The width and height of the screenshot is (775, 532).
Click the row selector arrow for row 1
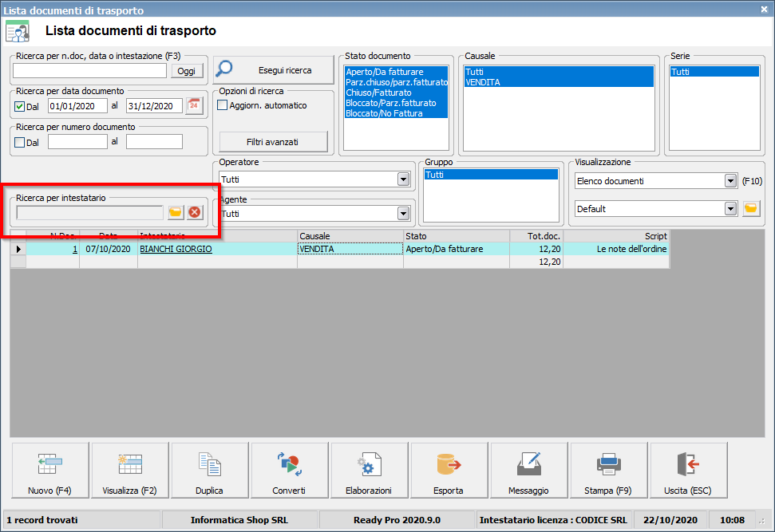click(18, 249)
